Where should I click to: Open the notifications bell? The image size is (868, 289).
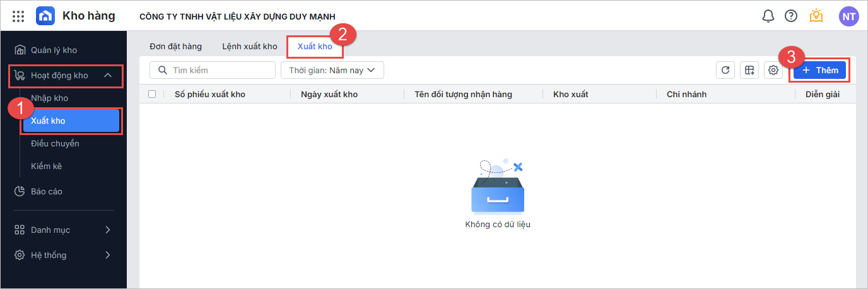(x=768, y=16)
